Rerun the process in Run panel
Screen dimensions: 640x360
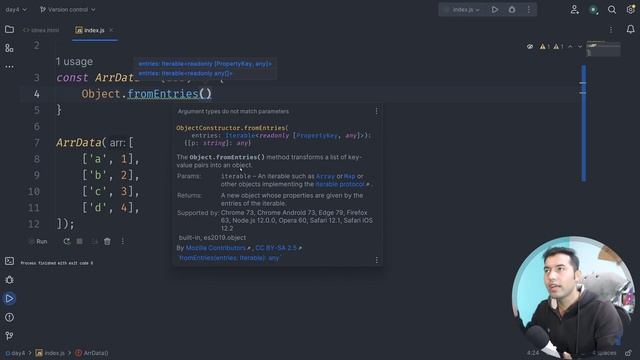point(67,242)
